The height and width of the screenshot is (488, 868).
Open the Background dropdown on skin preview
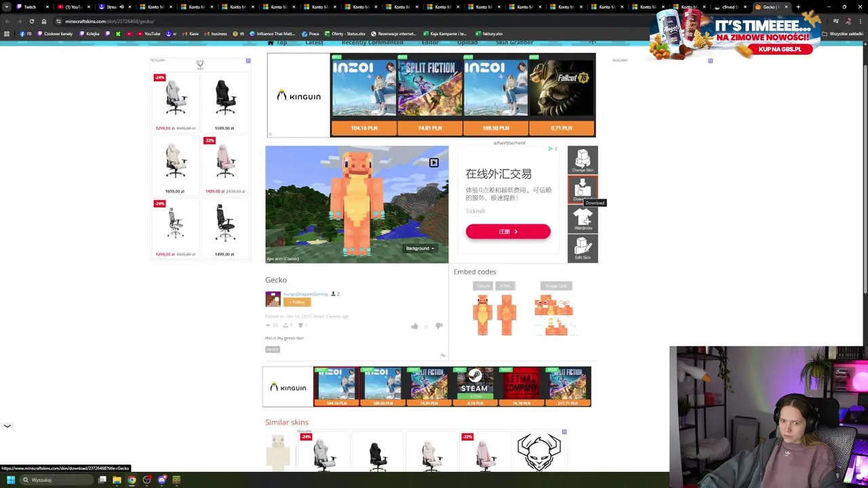pyautogui.click(x=420, y=248)
